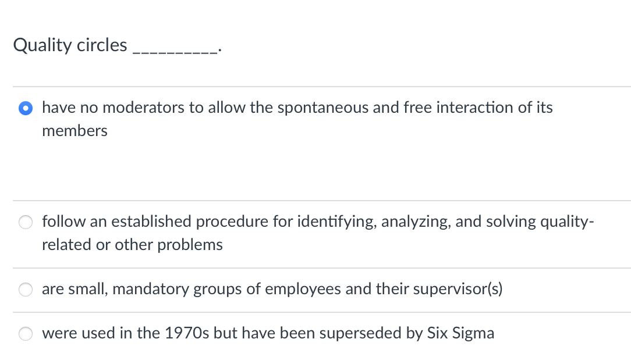Click the question text 'Quality circles'
Image resolution: width=631 pixels, height=364 pixels.
[70, 45]
